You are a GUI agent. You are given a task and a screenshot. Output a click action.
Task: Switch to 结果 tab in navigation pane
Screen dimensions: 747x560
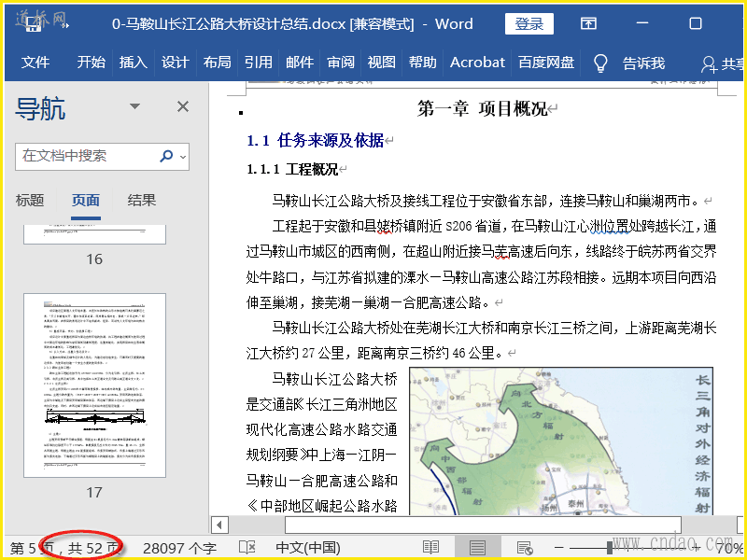142,200
